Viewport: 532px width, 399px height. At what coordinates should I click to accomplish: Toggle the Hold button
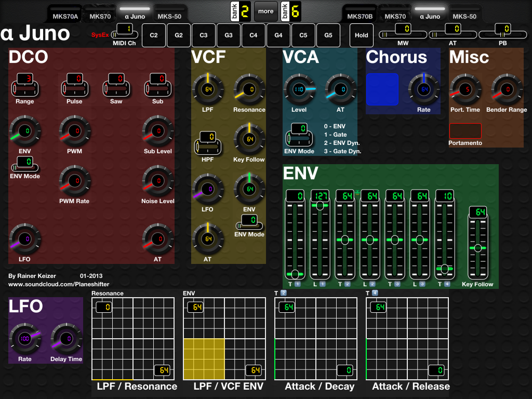pos(362,35)
